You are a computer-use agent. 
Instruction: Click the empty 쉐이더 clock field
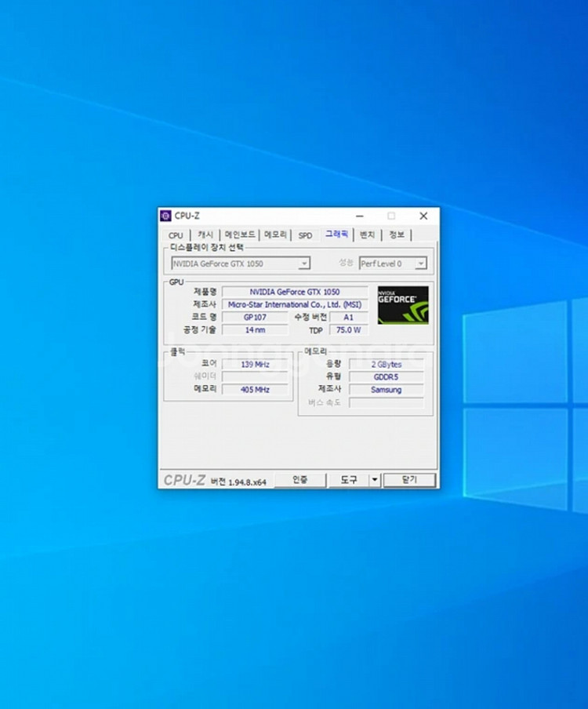(x=255, y=377)
